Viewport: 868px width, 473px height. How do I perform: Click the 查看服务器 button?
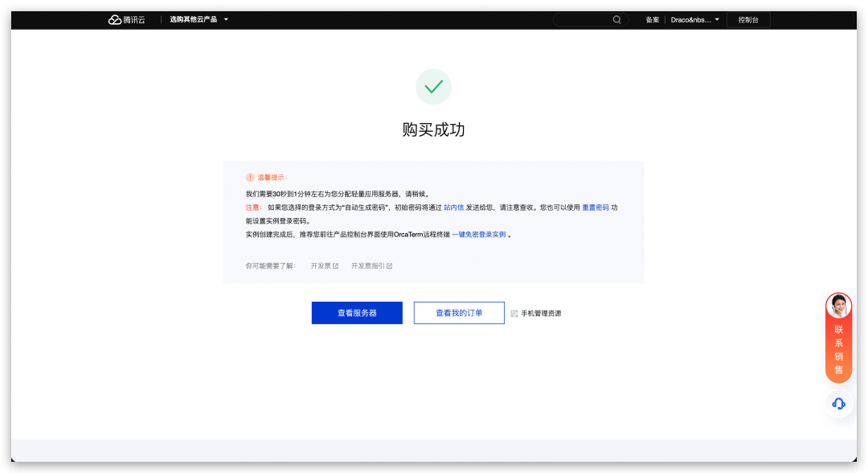356,313
